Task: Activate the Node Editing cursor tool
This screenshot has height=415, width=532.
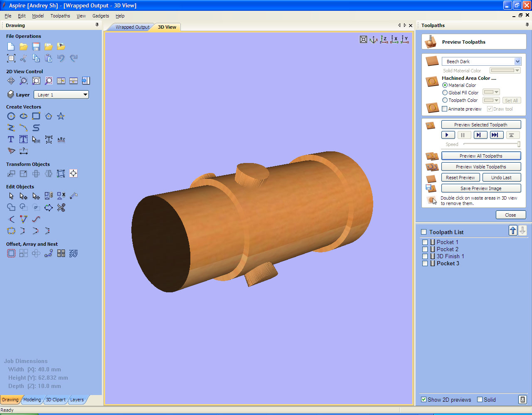Action: (x=24, y=196)
